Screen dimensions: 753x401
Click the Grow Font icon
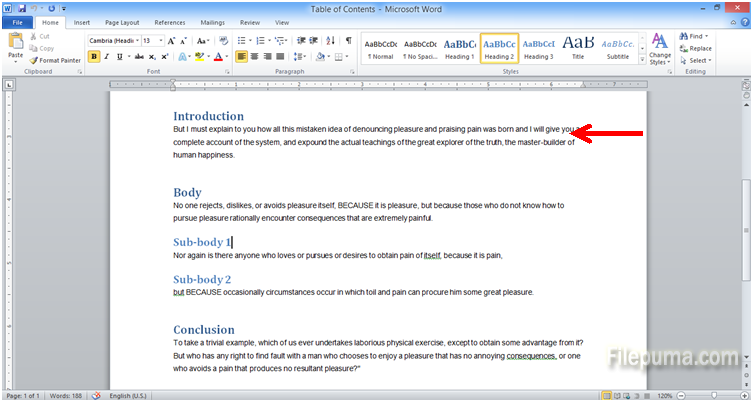(x=172, y=41)
